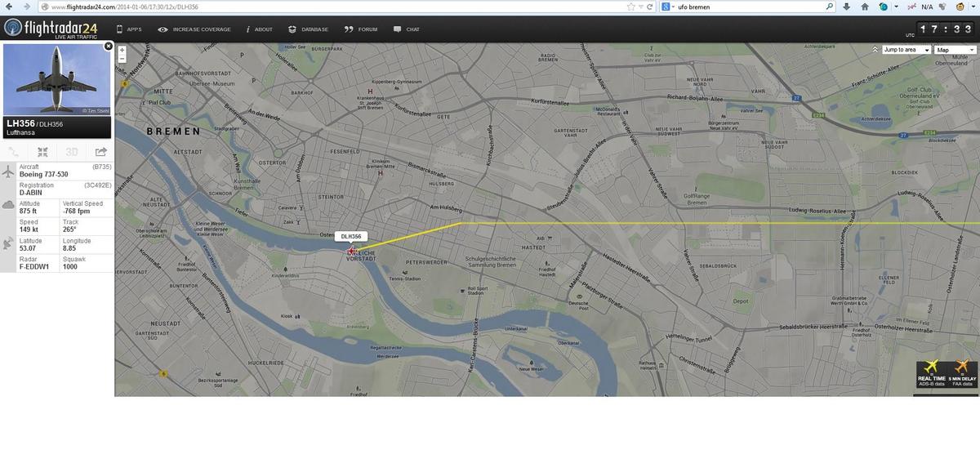The height and width of the screenshot is (459, 980).
Task: Click Boeing 737-530 aircraft type
Action: [44, 174]
